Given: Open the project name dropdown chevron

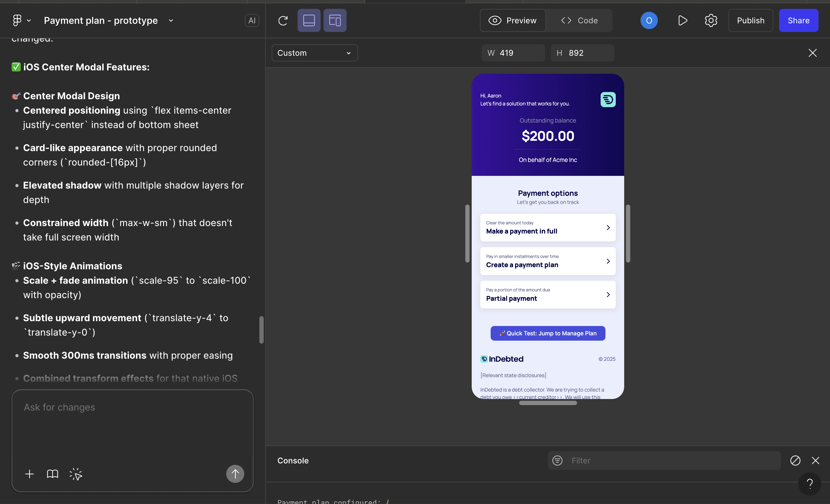Looking at the screenshot, I should point(171,21).
